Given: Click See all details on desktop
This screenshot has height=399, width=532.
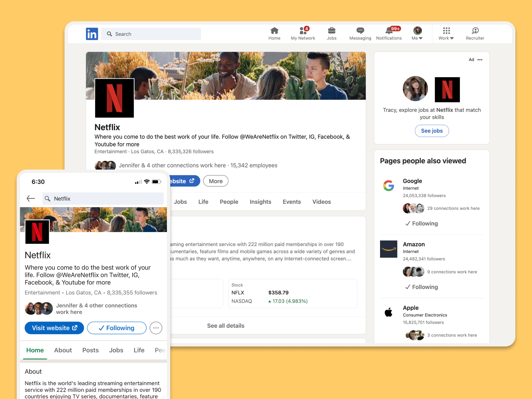Looking at the screenshot, I should pos(226,326).
